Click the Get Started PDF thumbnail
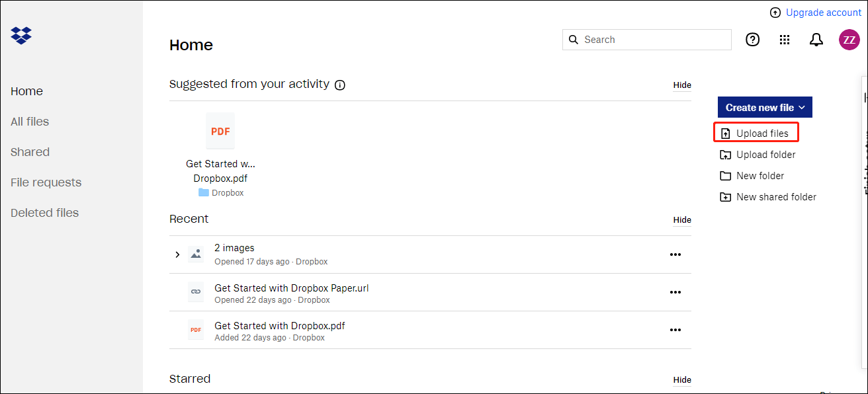Image resolution: width=868 pixels, height=394 pixels. point(220,130)
